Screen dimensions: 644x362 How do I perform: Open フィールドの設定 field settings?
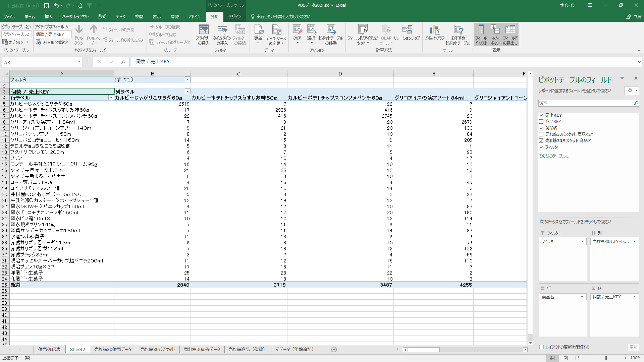pos(52,42)
